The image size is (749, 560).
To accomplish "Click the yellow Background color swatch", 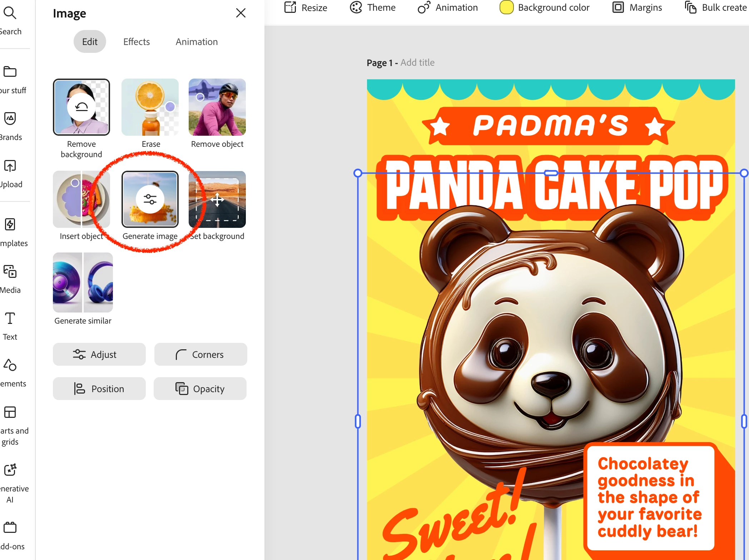I will point(506,7).
